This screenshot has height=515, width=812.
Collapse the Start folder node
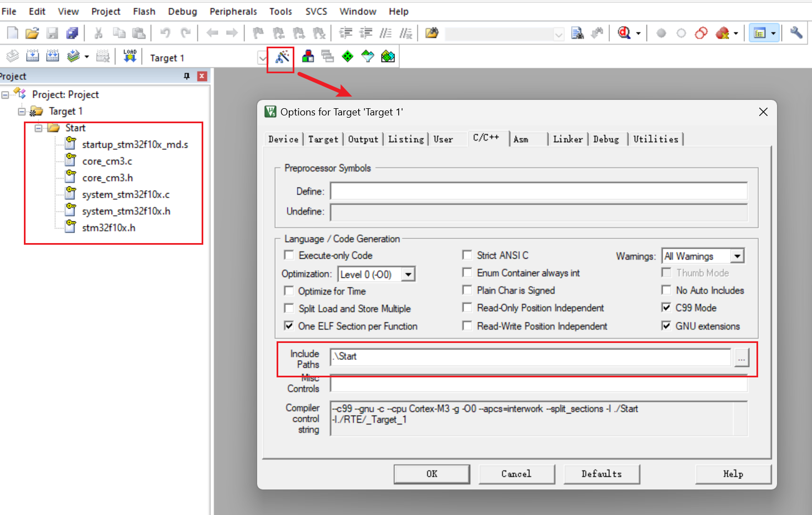(38, 128)
